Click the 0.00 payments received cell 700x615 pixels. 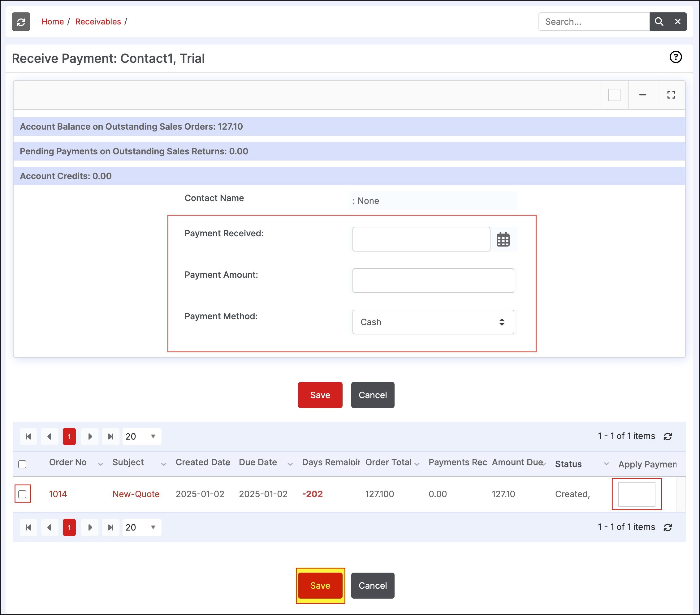pyautogui.click(x=437, y=494)
